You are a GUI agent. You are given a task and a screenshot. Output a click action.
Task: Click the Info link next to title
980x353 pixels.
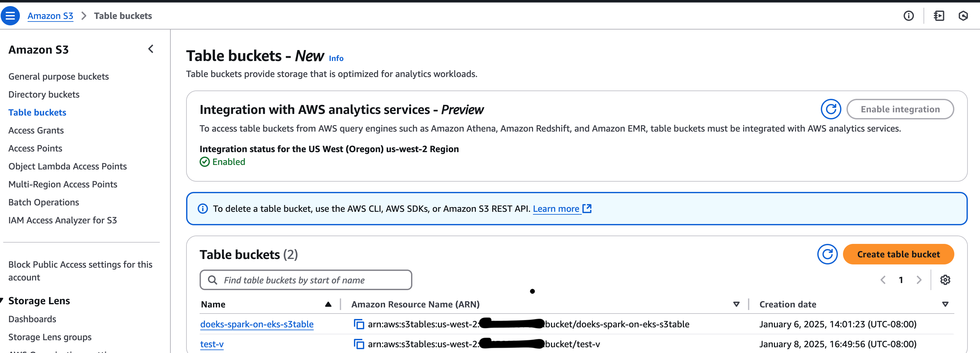click(336, 58)
